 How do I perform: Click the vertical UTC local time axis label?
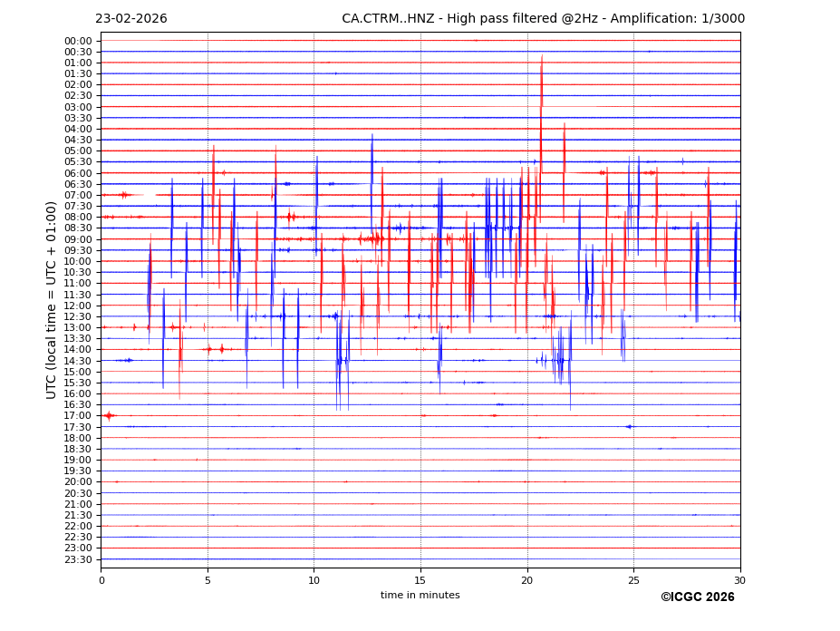[52, 299]
